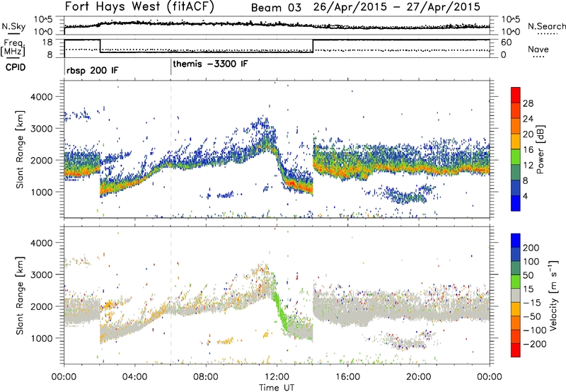The image size is (566, 392).
Task: Click the '-200' label on the Velocity color bar
Action: tap(534, 344)
